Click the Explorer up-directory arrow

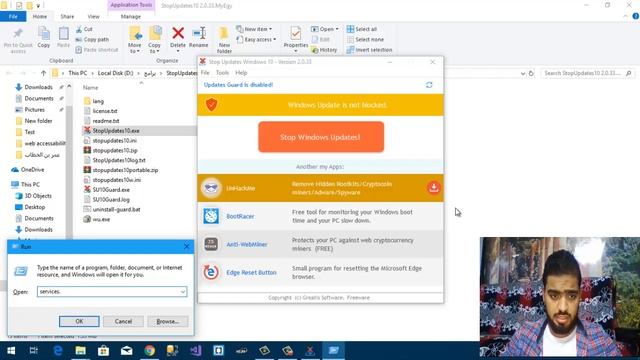(43, 73)
